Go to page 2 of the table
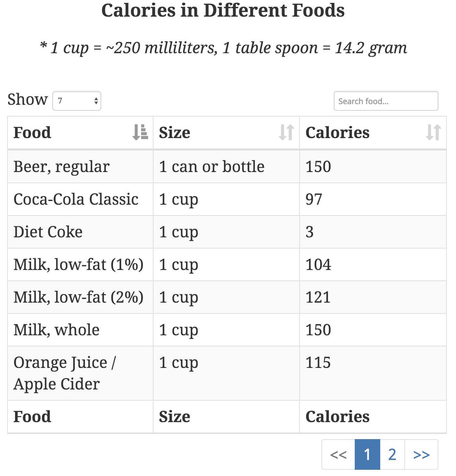This screenshot has width=456, height=476. click(x=392, y=454)
